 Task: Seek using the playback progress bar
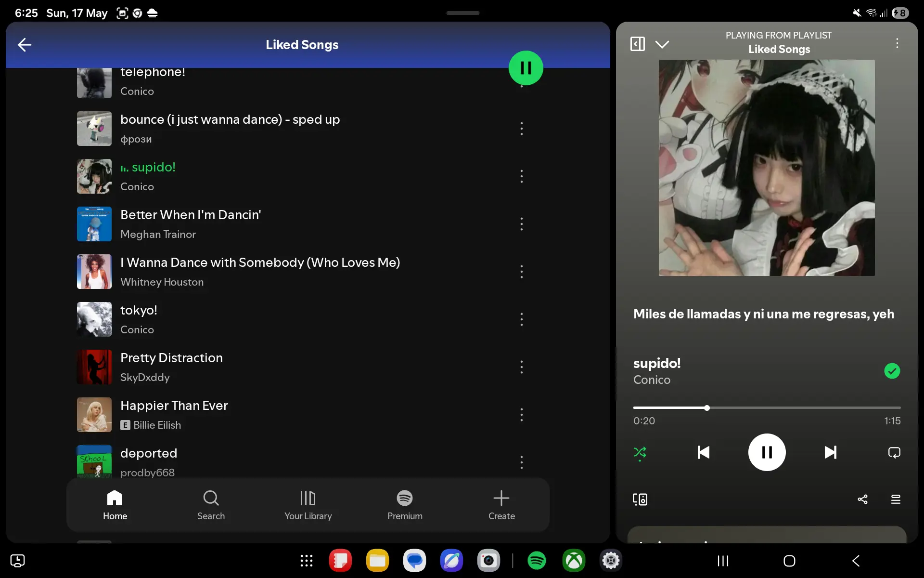767,408
